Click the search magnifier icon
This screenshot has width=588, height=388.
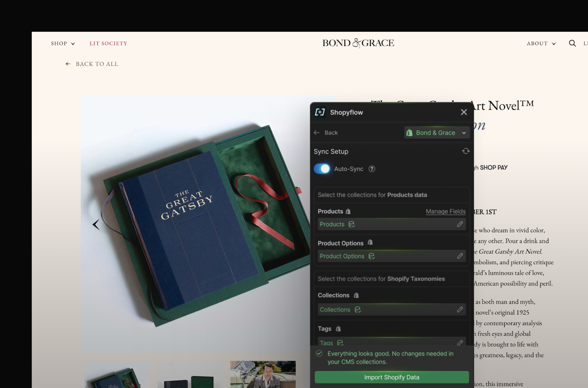[572, 43]
